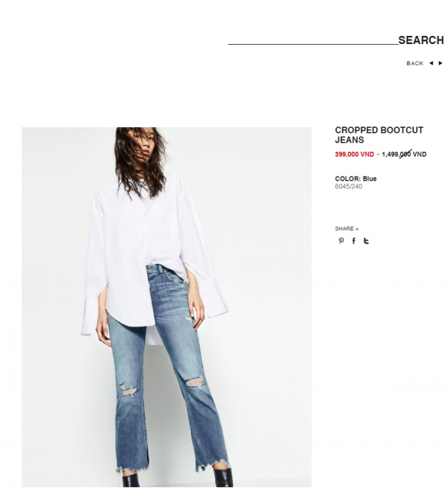448x497 pixels.
Task: Share product on Twitter
Action: coord(367,241)
